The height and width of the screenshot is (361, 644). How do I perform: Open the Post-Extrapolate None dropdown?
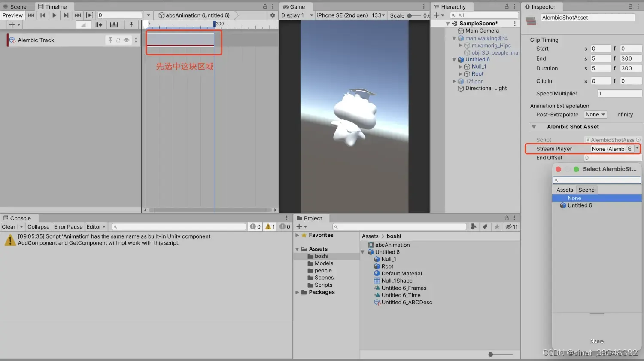(x=595, y=114)
